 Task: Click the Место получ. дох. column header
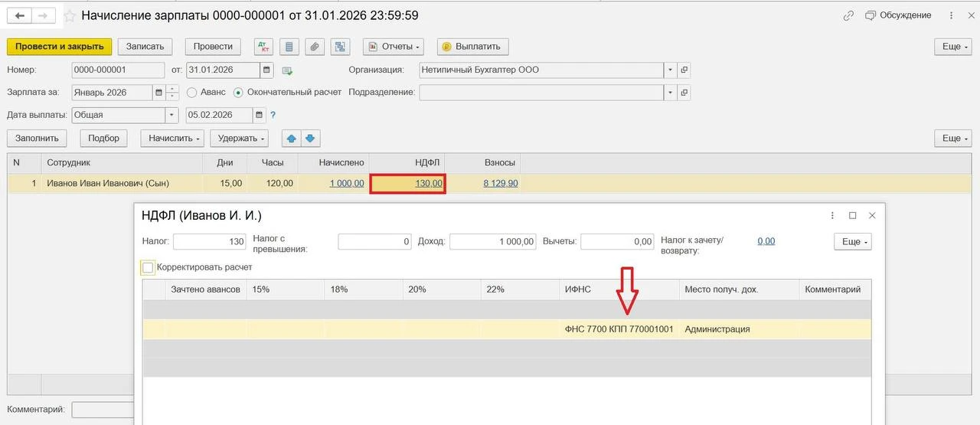point(739,289)
